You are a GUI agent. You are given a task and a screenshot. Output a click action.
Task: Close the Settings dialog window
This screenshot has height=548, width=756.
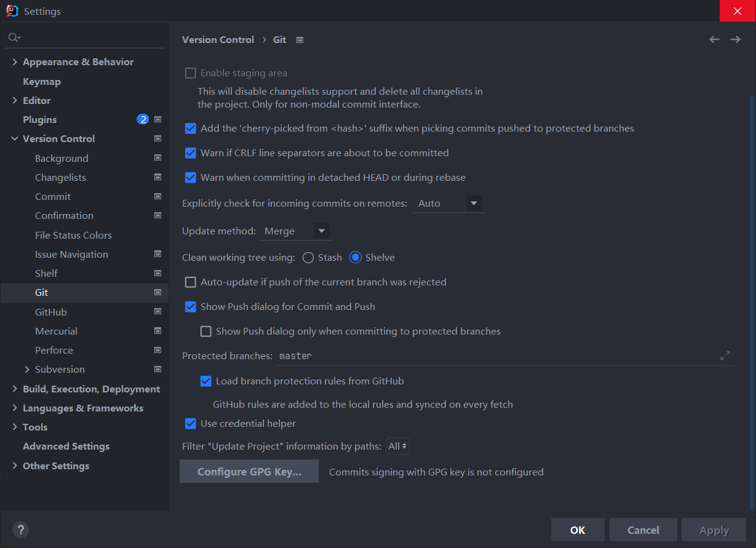point(738,10)
